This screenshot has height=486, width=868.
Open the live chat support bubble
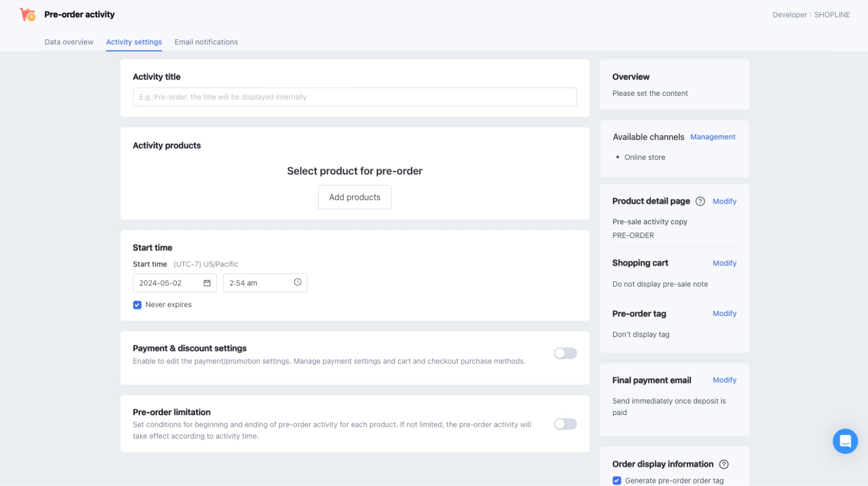(x=845, y=441)
